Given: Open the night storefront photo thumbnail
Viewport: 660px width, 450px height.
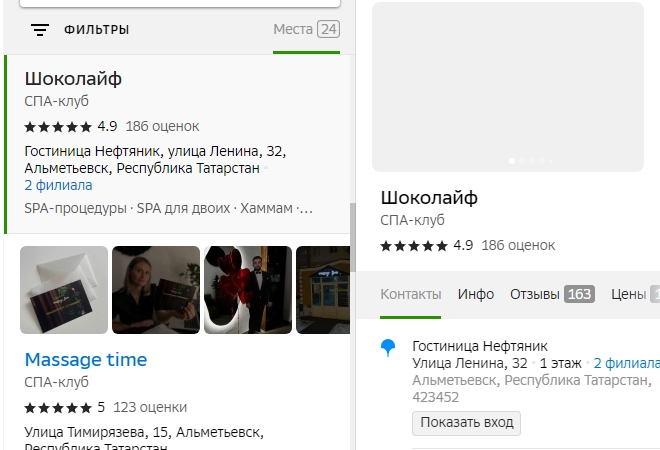Looking at the screenshot, I should (x=321, y=290).
